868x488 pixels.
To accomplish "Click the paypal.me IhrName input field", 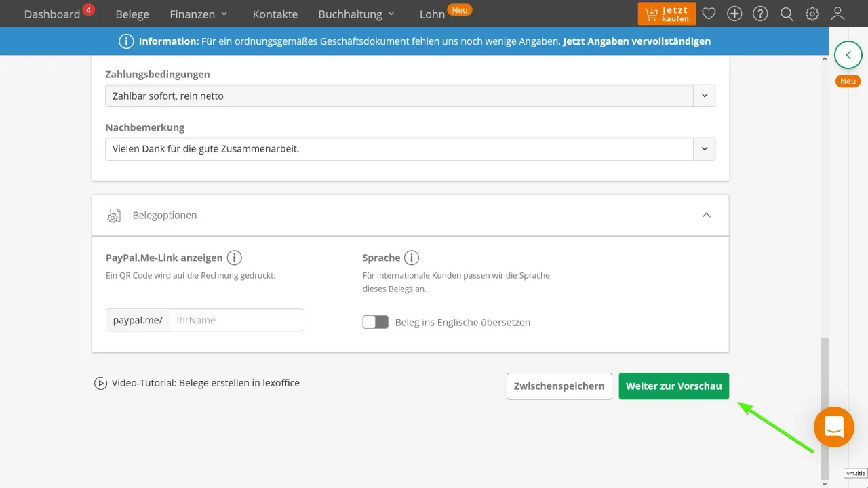I will coord(236,320).
